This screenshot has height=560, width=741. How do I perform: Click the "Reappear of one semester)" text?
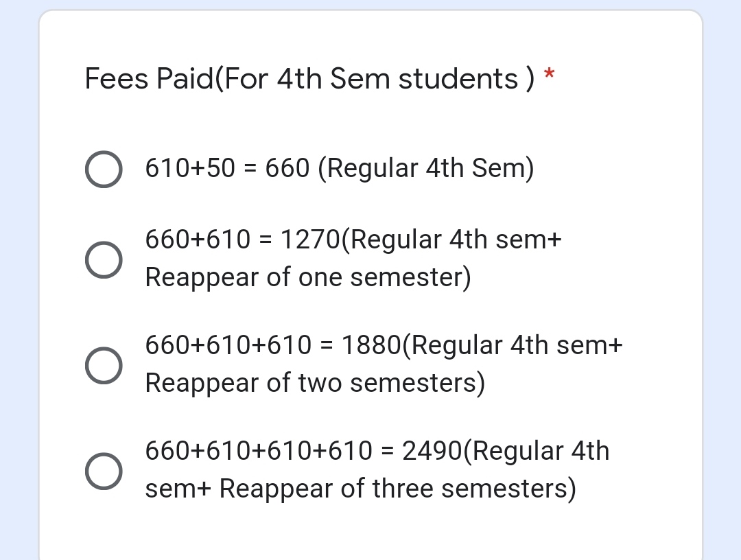(308, 277)
